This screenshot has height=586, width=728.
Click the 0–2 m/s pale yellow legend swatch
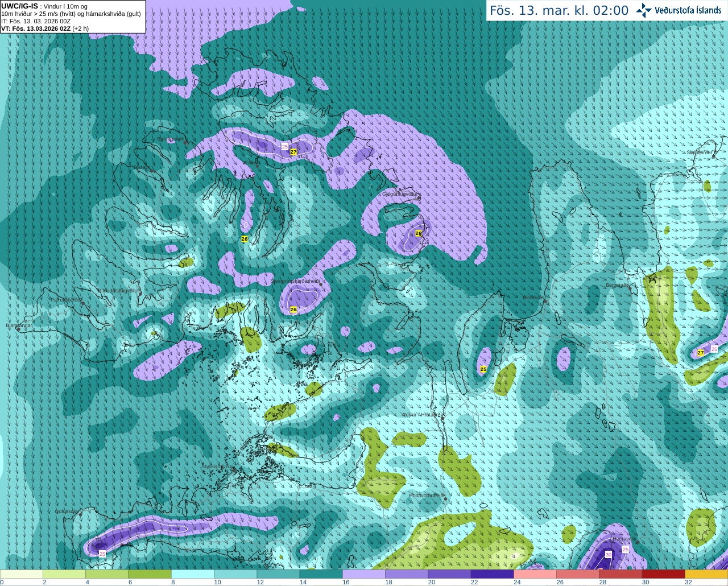point(22,573)
